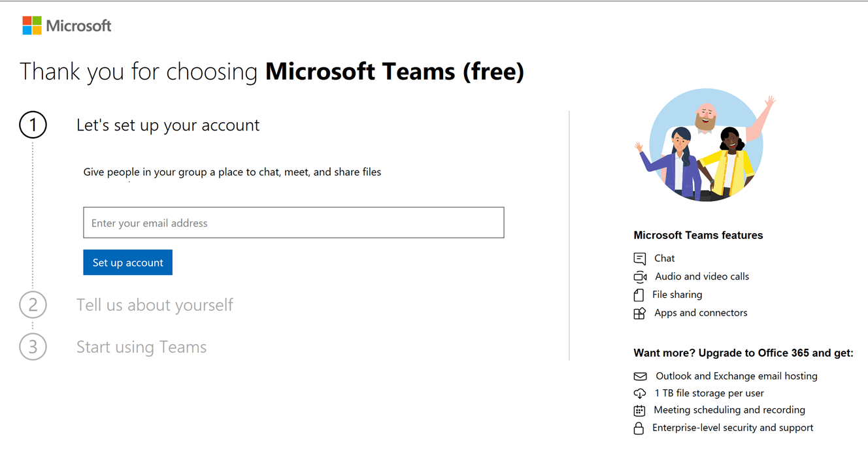
Task: Click the Enterprise-level security lock icon
Action: click(x=639, y=428)
